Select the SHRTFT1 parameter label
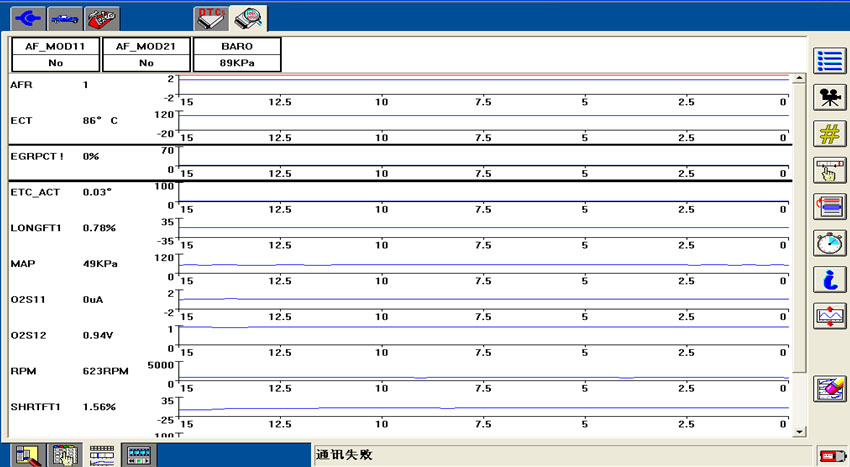850x467 pixels. point(35,407)
